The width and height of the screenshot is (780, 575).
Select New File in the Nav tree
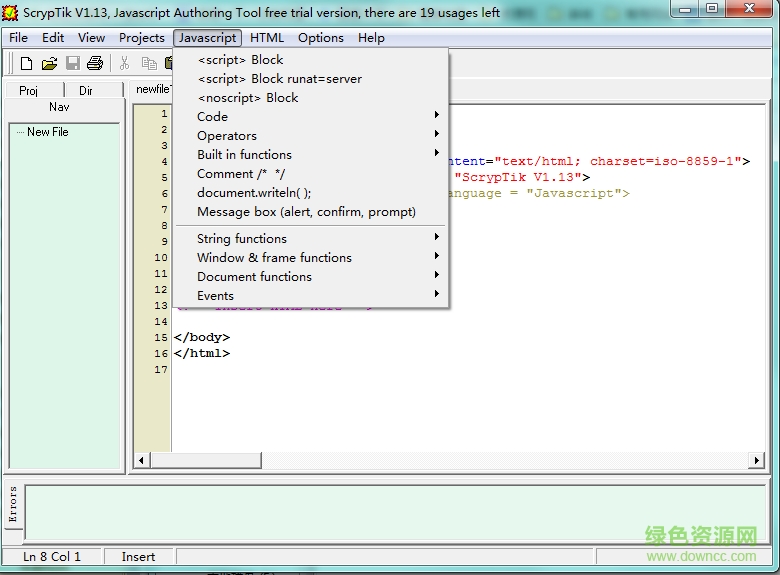coord(47,132)
